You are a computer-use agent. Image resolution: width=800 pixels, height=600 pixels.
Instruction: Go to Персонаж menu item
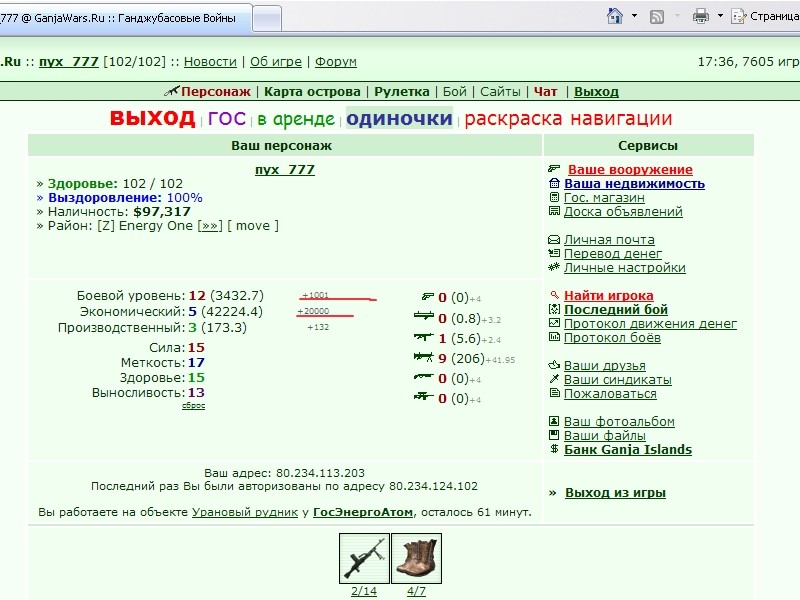[216, 92]
